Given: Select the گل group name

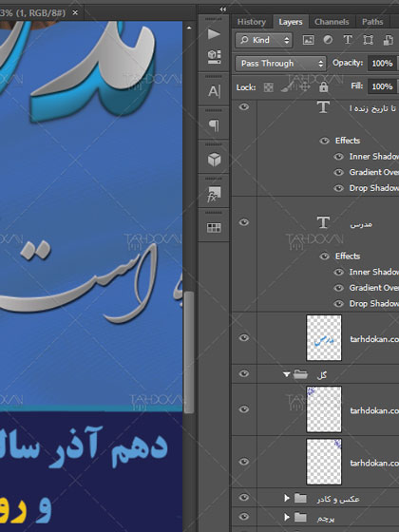Looking at the screenshot, I should 322,375.
